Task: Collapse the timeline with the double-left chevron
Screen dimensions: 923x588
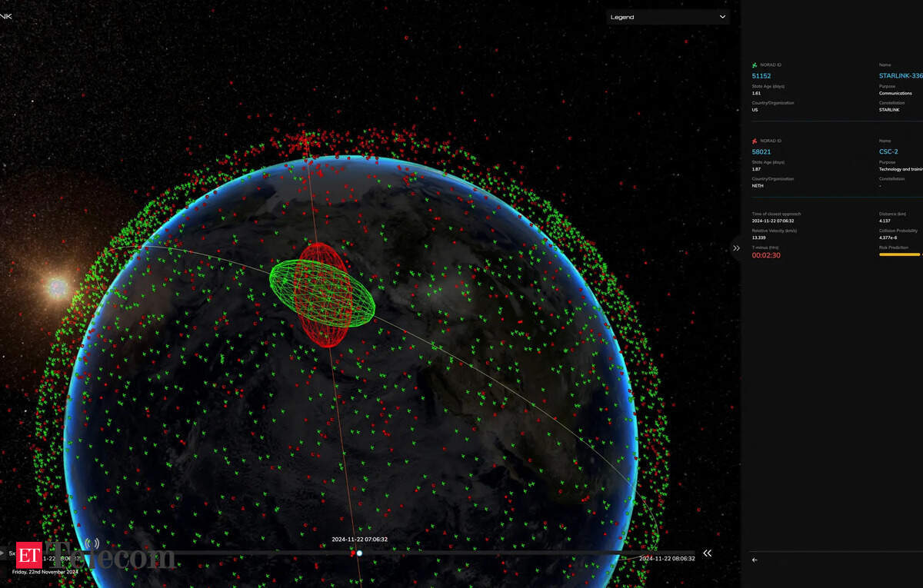Action: click(708, 553)
